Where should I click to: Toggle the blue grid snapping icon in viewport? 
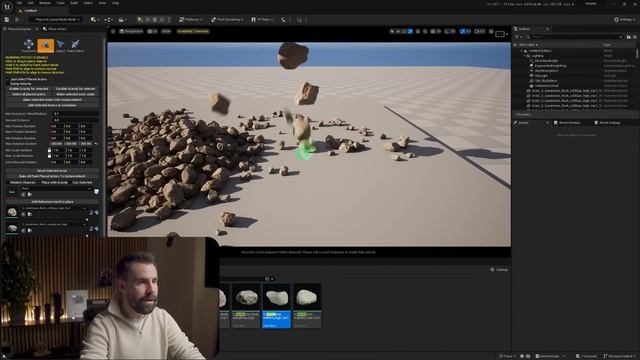(x=462, y=31)
